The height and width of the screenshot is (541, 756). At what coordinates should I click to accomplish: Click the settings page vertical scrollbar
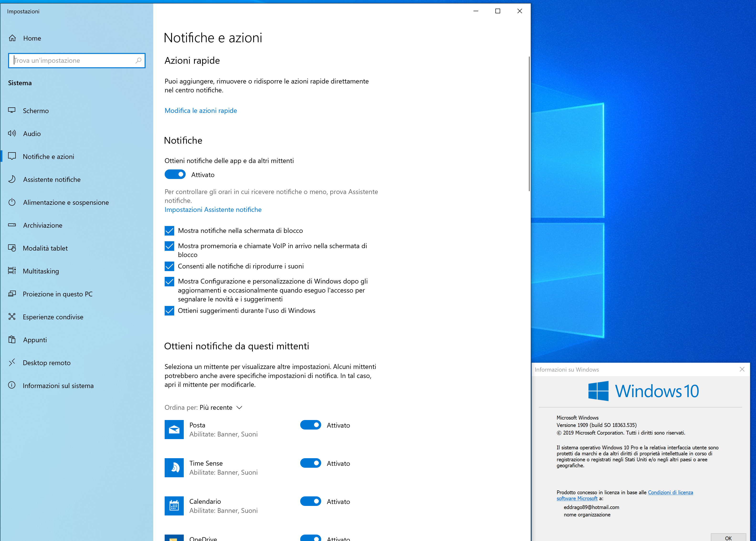(x=529, y=124)
